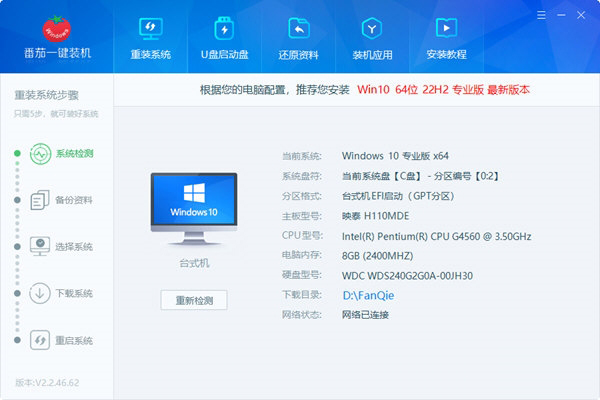Open the U盘启动盘 tool
The width and height of the screenshot is (600, 400).
[224, 28]
